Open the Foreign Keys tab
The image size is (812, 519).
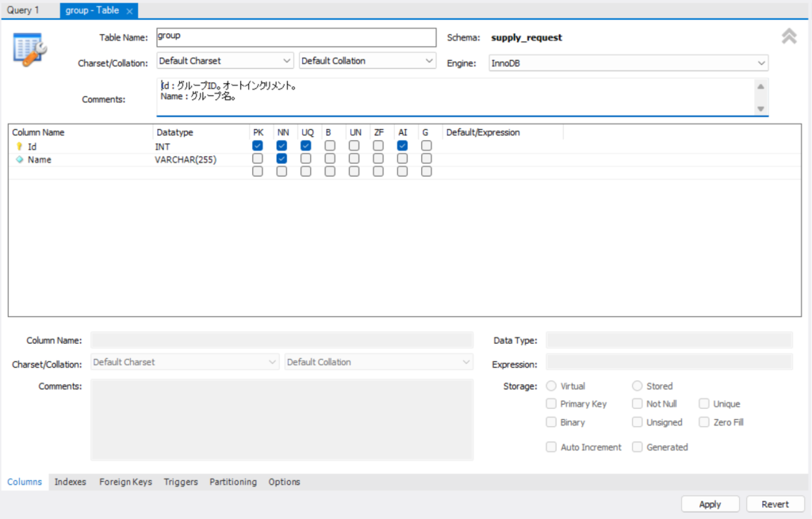(x=125, y=482)
